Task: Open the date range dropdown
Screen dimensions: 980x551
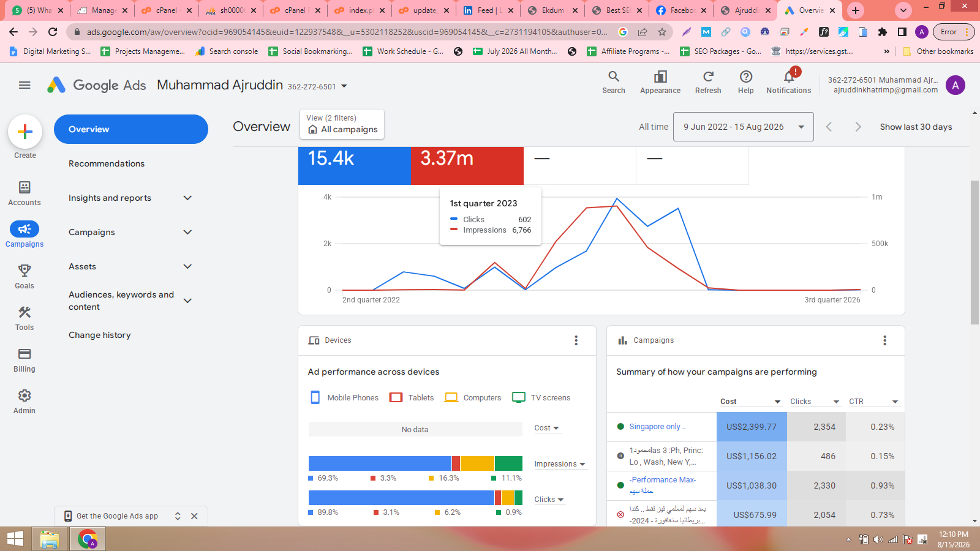Action: point(744,127)
